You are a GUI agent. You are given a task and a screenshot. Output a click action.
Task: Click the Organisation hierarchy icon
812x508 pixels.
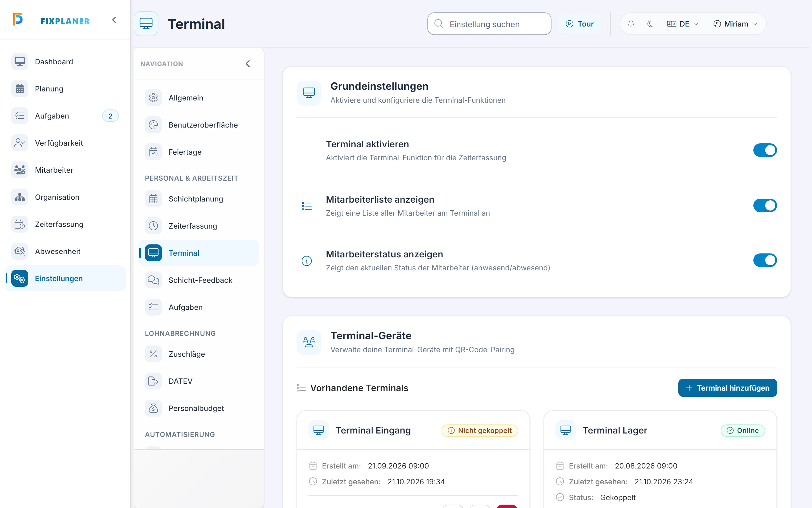[20, 197]
